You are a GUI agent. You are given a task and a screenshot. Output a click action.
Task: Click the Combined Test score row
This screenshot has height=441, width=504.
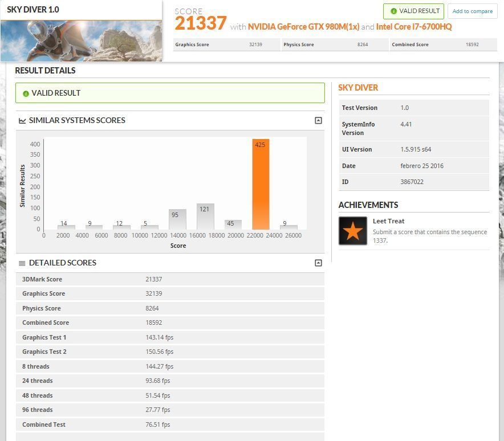coord(170,424)
